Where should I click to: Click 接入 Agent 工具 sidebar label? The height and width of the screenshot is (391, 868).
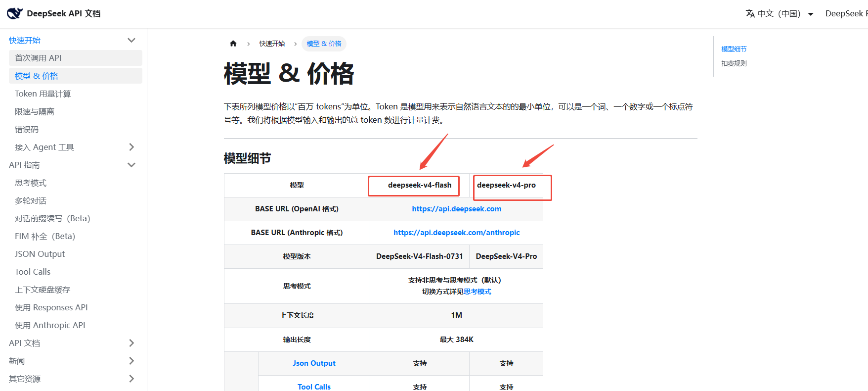[x=44, y=147]
